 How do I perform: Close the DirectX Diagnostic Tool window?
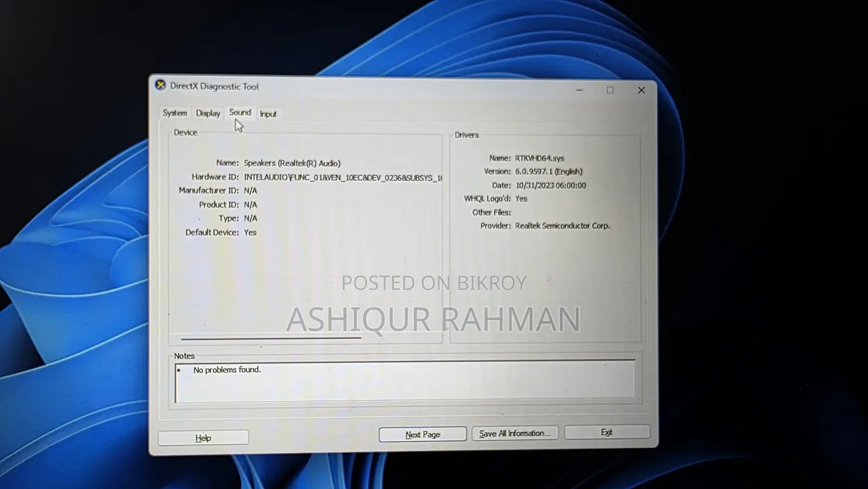point(641,90)
